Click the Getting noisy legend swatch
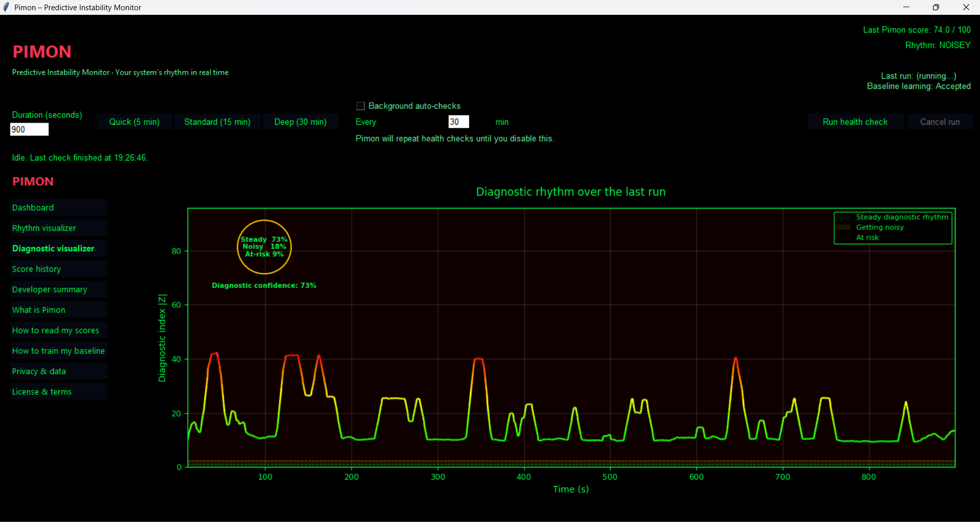The width and height of the screenshot is (980, 522). [843, 228]
